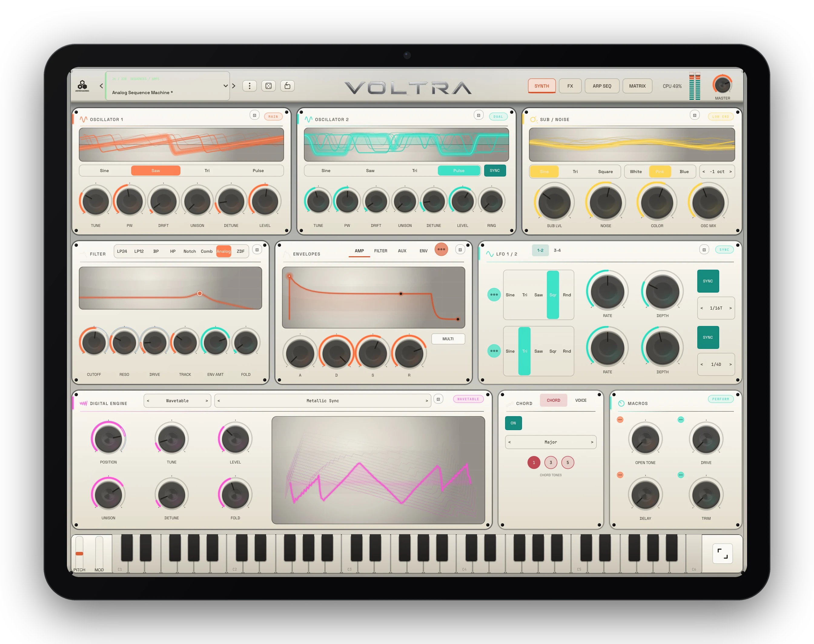Open the Metallic Sync wavetable selector

323,401
